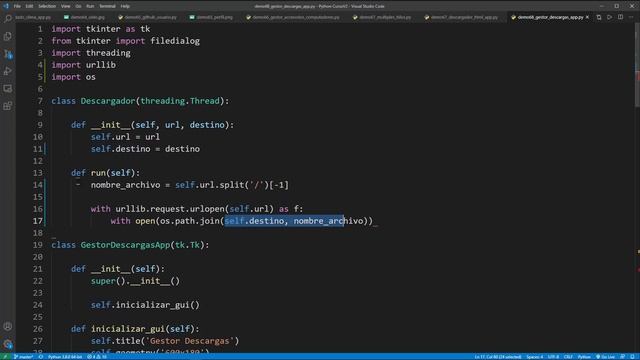Click the feedback icon in status bar

[x=622, y=357]
